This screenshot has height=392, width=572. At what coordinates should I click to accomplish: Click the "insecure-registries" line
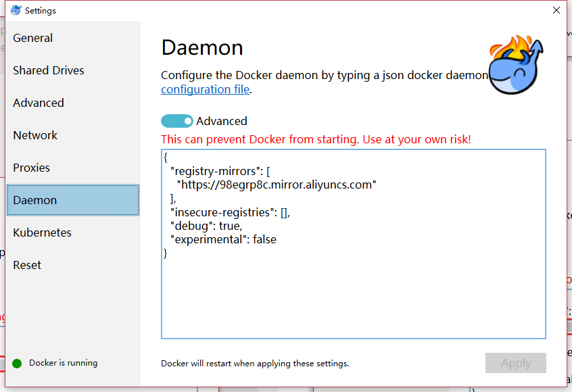coord(230,212)
